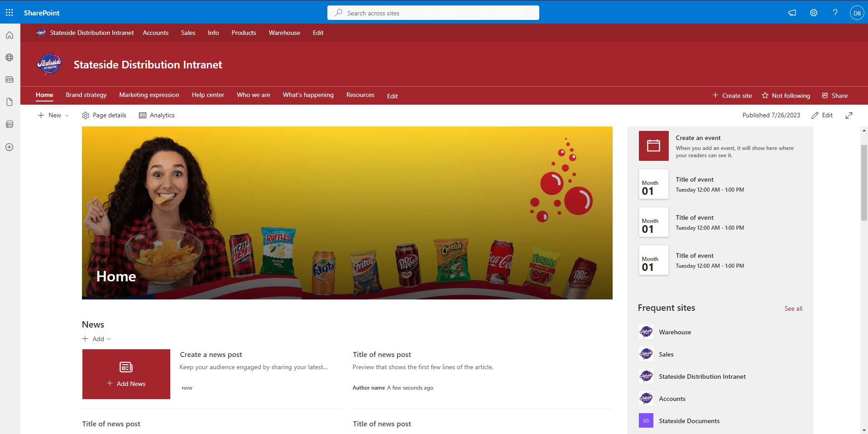Screen dimensions: 868x434
Task: Open the settings gear icon
Action: coord(814,13)
